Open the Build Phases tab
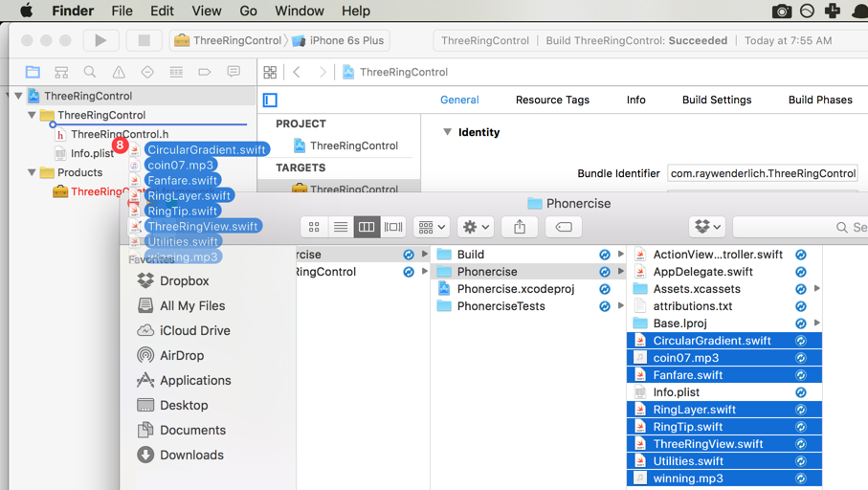The width and height of the screenshot is (868, 490). coord(820,100)
